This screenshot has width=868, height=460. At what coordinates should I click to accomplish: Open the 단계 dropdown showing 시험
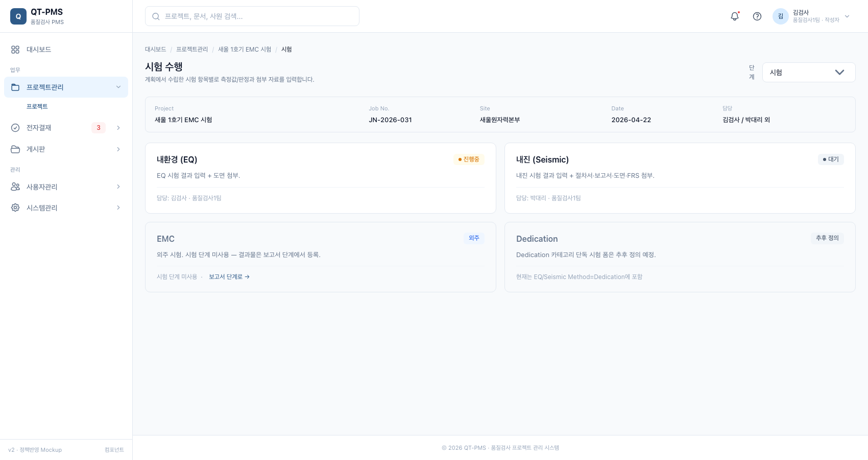tap(809, 72)
